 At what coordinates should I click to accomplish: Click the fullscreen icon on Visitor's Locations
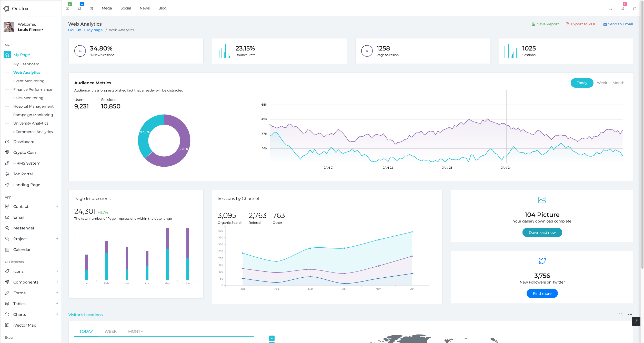(x=620, y=315)
